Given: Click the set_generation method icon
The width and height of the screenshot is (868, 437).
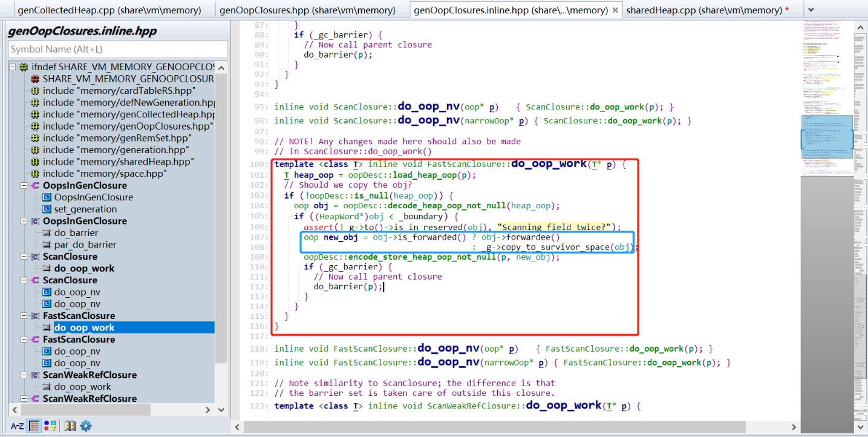Looking at the screenshot, I should coord(47,209).
